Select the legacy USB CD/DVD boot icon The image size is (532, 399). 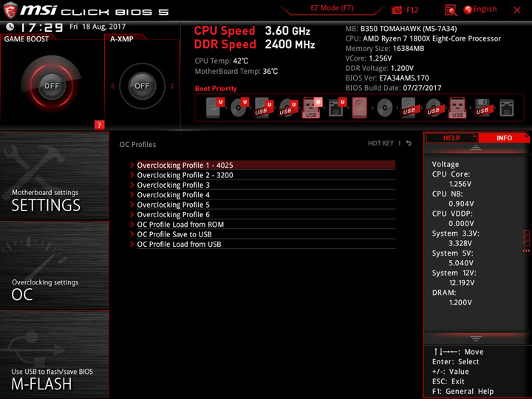pos(433,108)
